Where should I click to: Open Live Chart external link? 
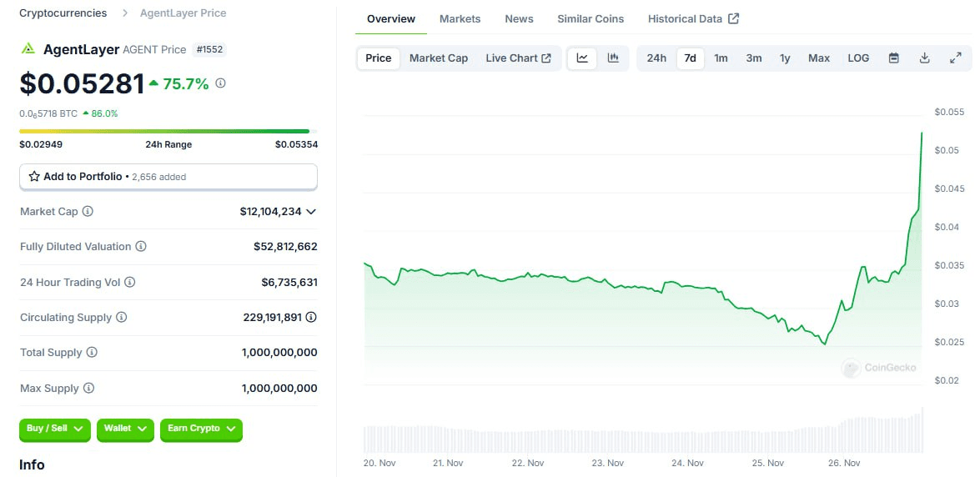tap(518, 58)
